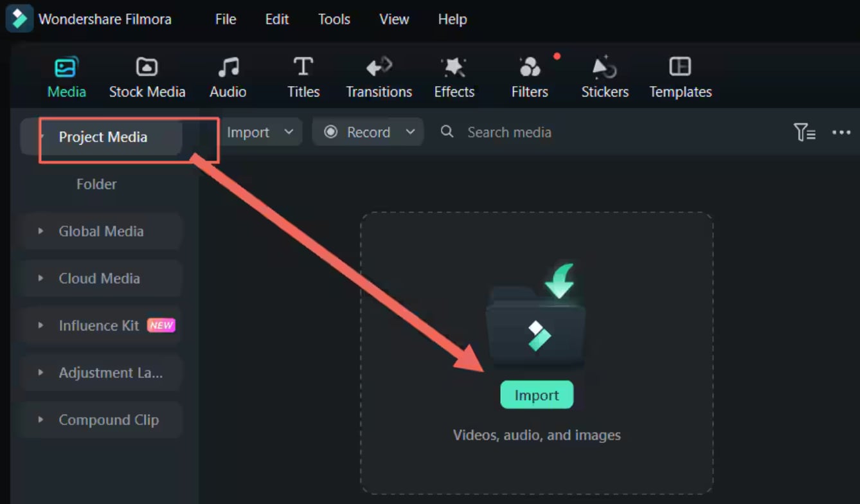Click the NEW badge on Influence Kit

tap(161, 325)
